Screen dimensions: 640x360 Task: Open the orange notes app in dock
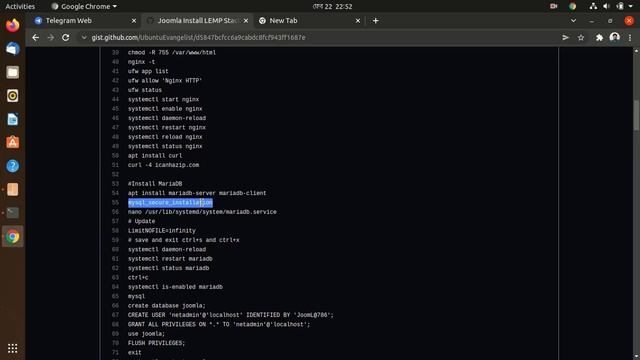tap(13, 189)
